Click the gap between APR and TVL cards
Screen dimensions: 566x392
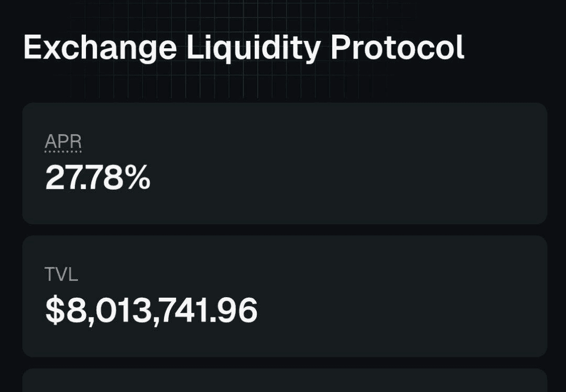tap(285, 230)
